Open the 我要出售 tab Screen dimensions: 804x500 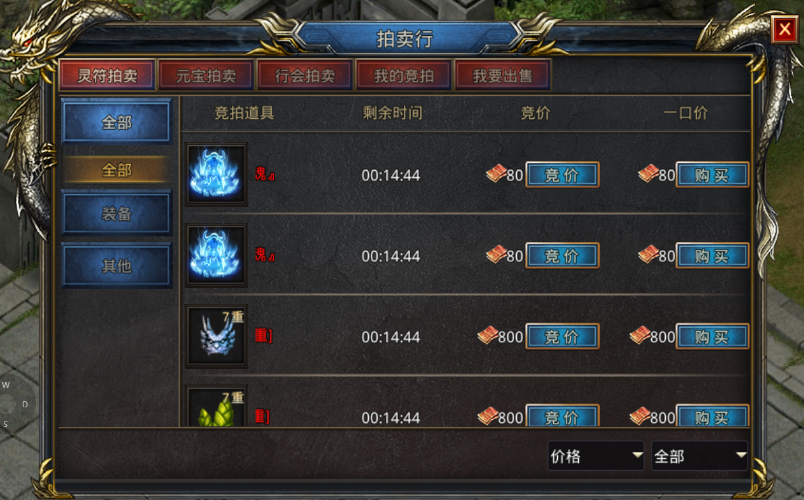tap(502, 75)
